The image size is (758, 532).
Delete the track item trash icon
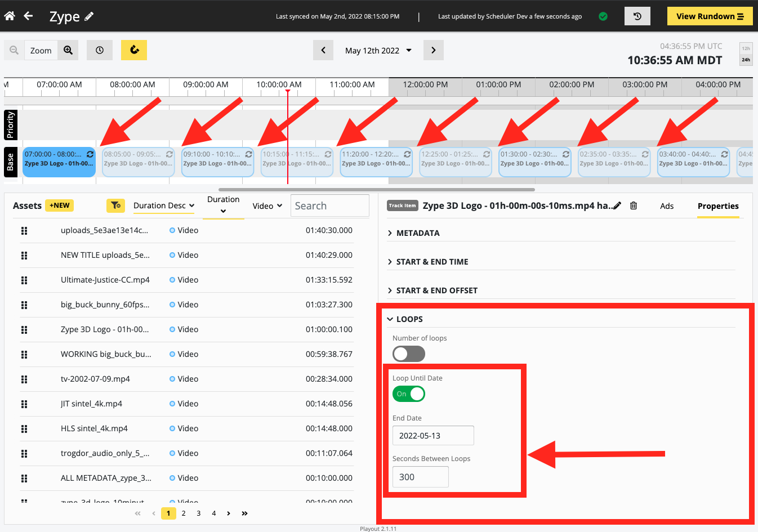(x=634, y=205)
